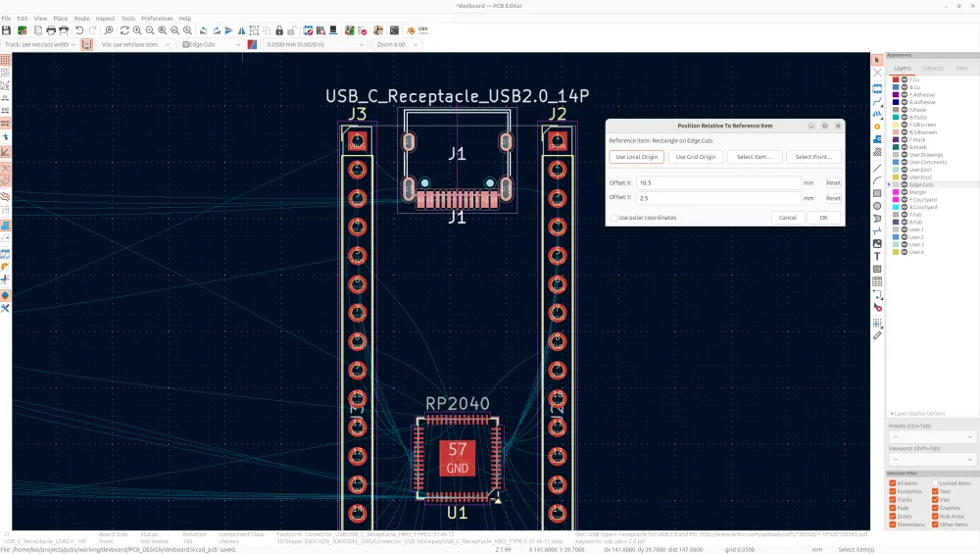Click the Refresh view icon
This screenshot has width=980, height=554.
coord(124,30)
